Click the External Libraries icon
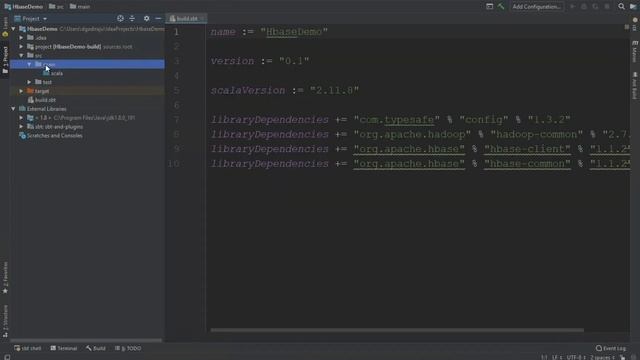640x360 pixels. (x=22, y=109)
